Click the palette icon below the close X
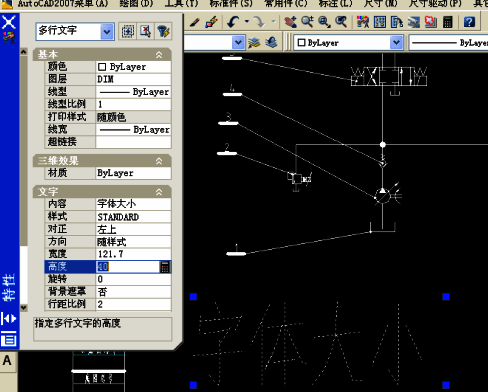 point(9,38)
